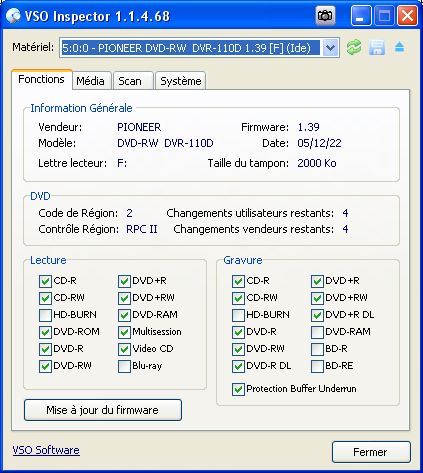Toggle the Gravure CD-R checkbox
423x473 pixels.
point(238,281)
